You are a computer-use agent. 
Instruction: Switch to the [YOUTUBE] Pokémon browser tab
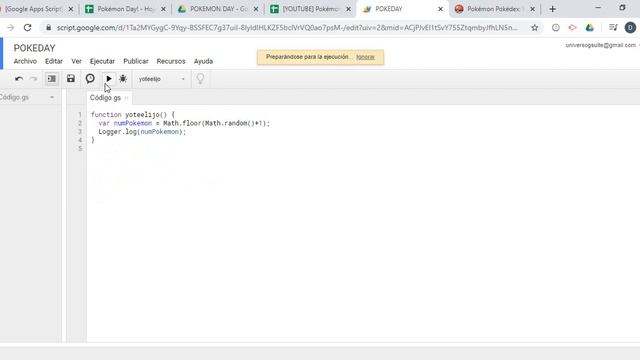[310, 9]
